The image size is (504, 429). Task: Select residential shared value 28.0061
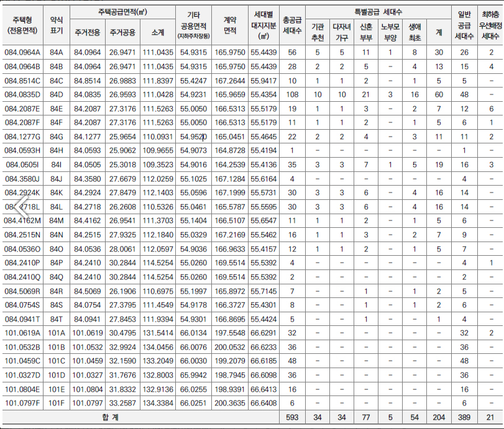click(x=122, y=249)
